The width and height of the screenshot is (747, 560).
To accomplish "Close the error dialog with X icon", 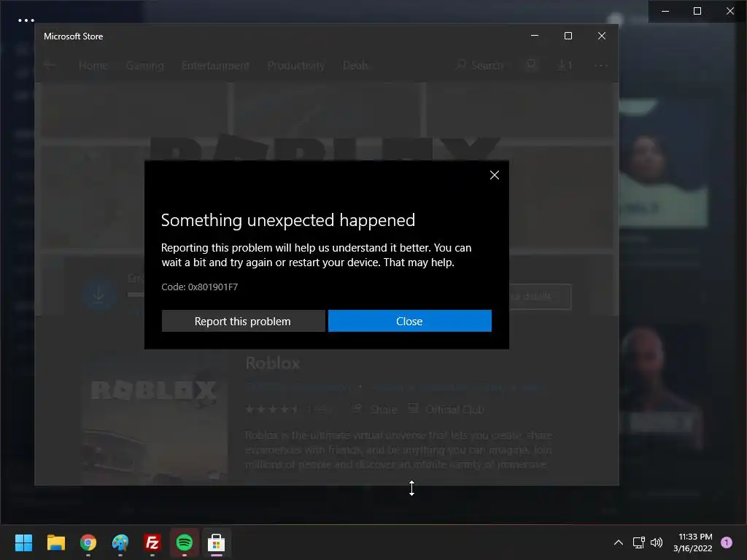I will click(x=495, y=175).
